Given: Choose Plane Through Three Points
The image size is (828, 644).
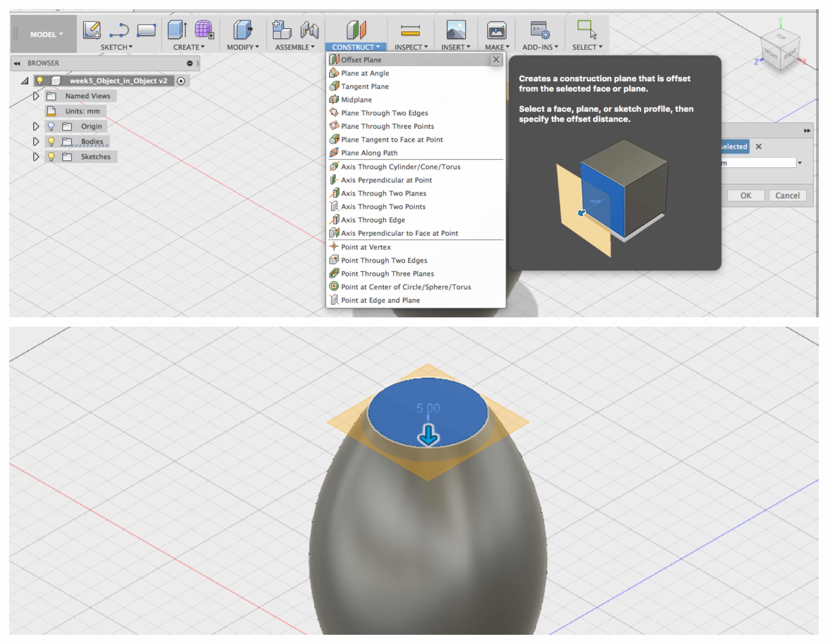Looking at the screenshot, I should point(416,126).
